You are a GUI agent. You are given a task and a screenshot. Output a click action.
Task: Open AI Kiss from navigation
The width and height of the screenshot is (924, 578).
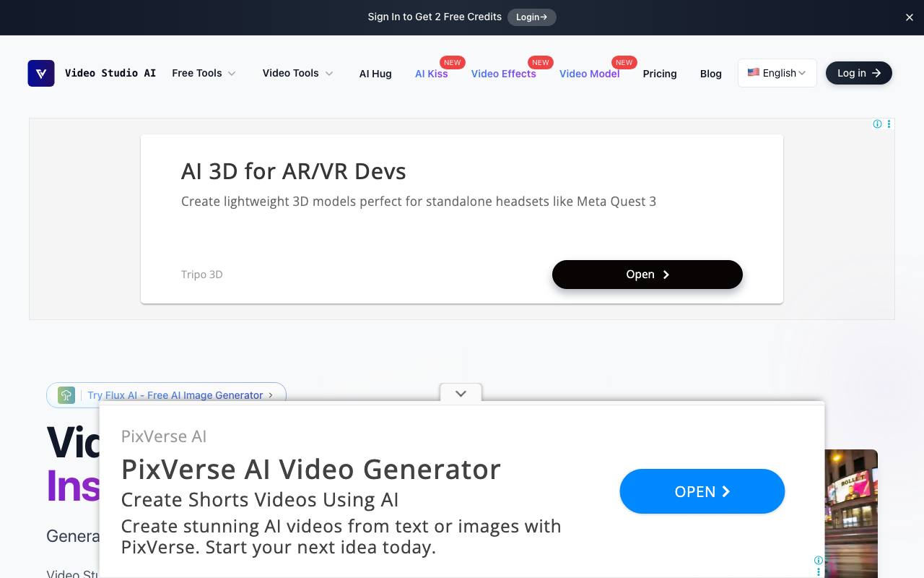click(432, 73)
